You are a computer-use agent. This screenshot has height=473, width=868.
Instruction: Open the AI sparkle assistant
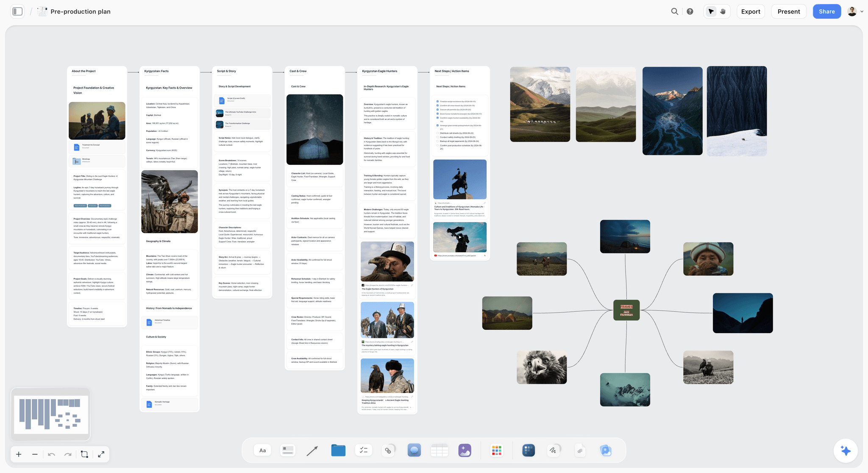(x=846, y=451)
